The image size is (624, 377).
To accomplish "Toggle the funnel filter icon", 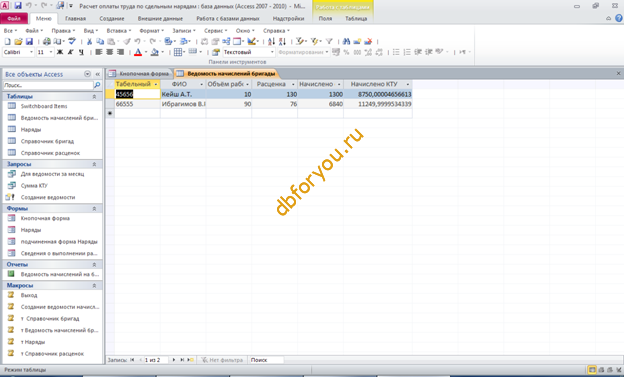I will [x=329, y=41].
